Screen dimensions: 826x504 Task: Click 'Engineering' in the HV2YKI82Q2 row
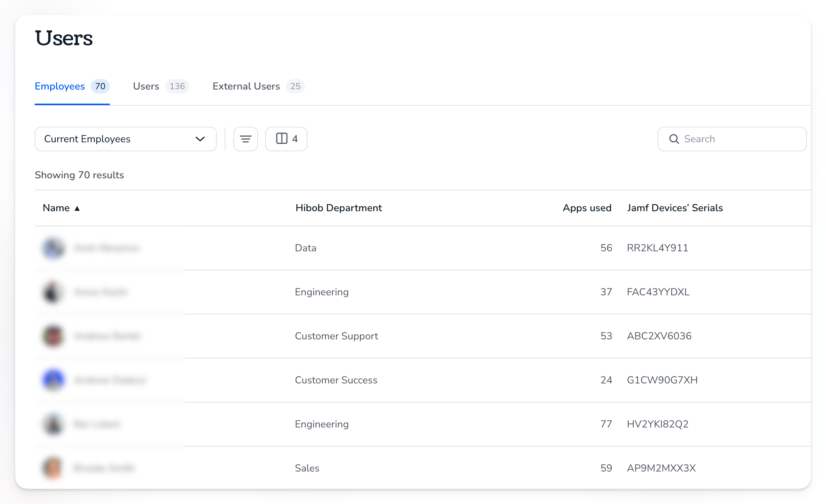tap(322, 424)
